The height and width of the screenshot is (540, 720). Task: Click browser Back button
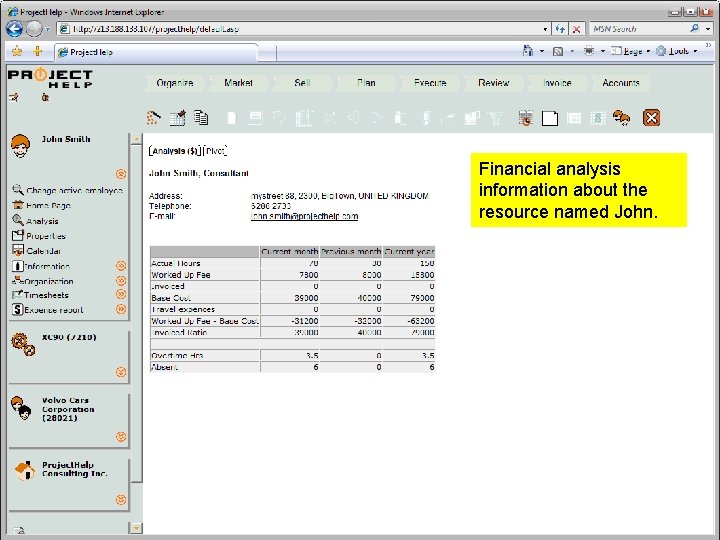15,29
